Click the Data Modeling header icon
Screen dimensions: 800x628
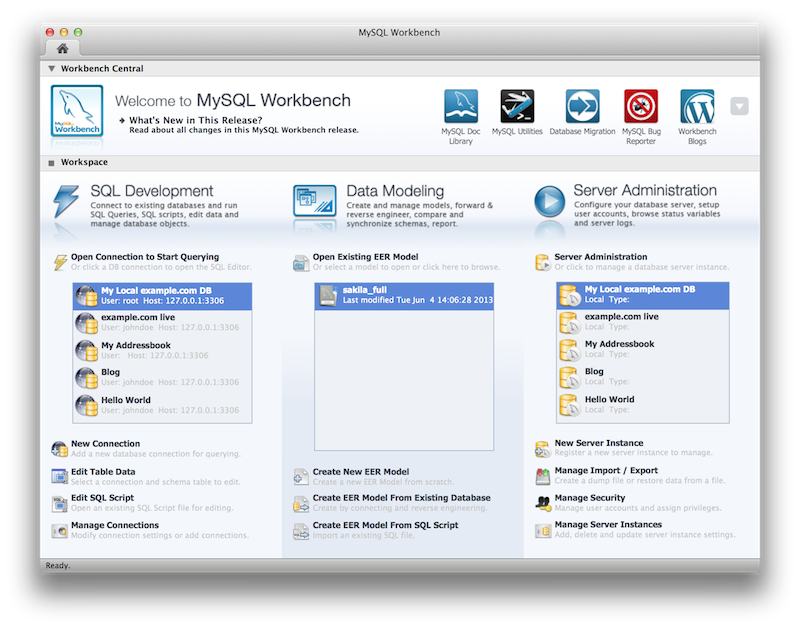coord(314,201)
